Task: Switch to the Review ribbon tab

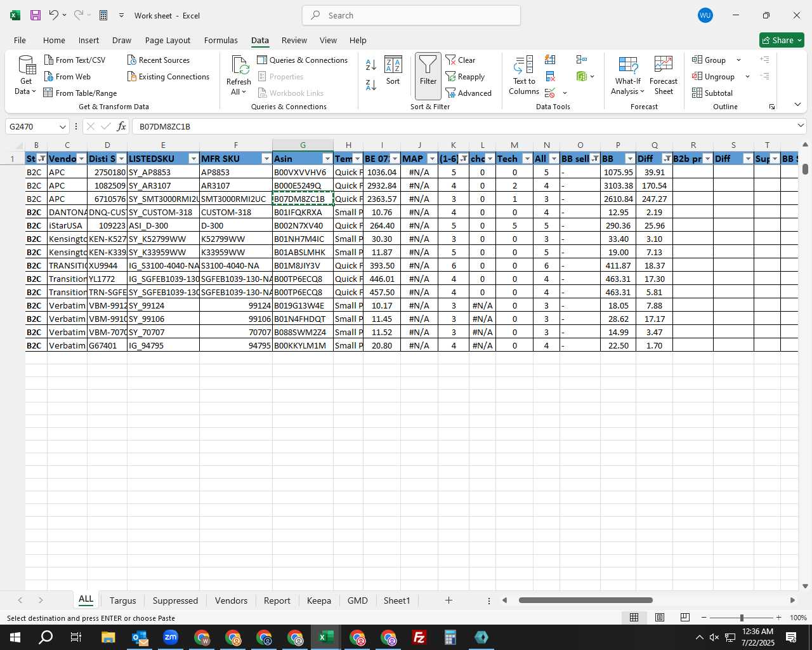Action: pos(294,40)
